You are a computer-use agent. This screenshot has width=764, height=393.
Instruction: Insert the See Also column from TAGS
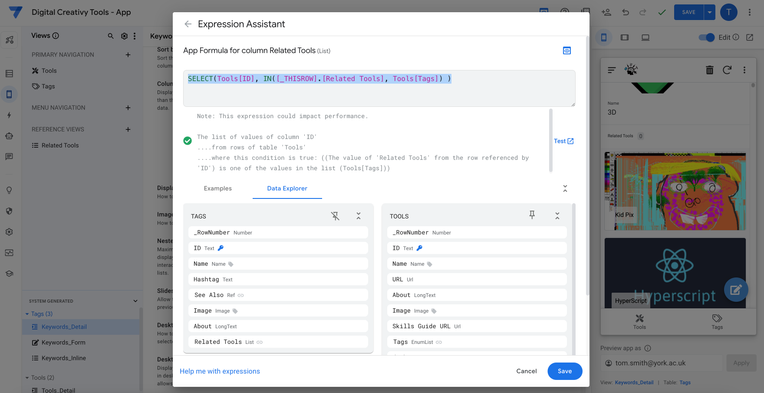[278, 295]
